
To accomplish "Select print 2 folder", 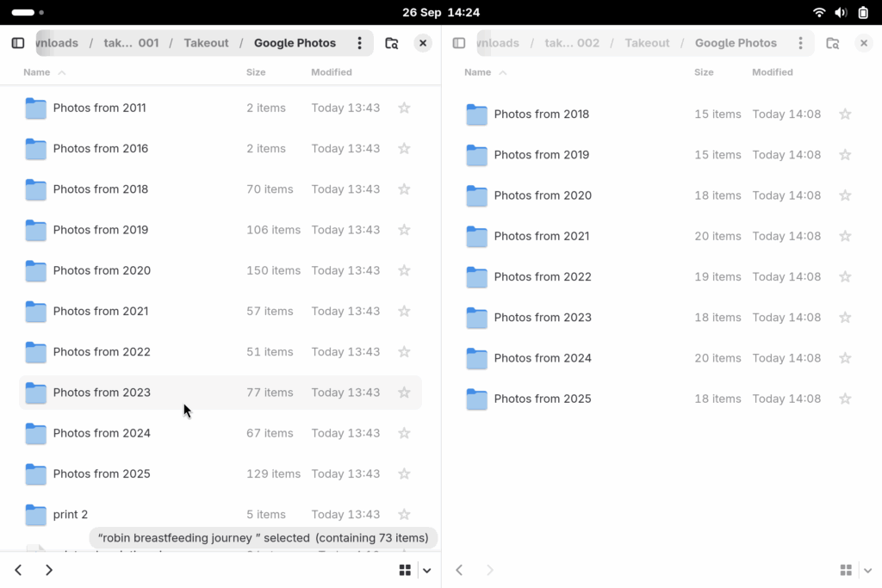I will pos(71,515).
